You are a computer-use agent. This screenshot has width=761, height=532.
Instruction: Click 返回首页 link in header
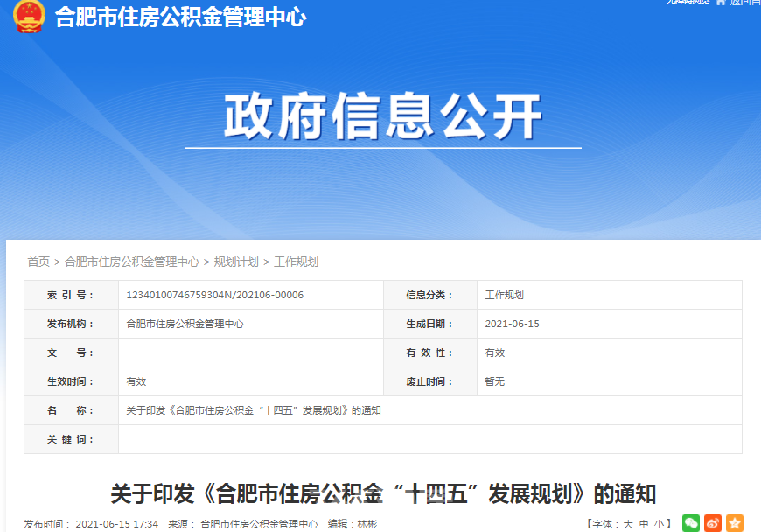coord(744,3)
